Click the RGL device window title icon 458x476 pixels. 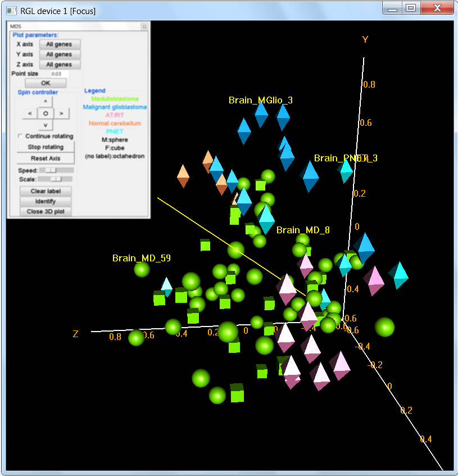click(11, 11)
